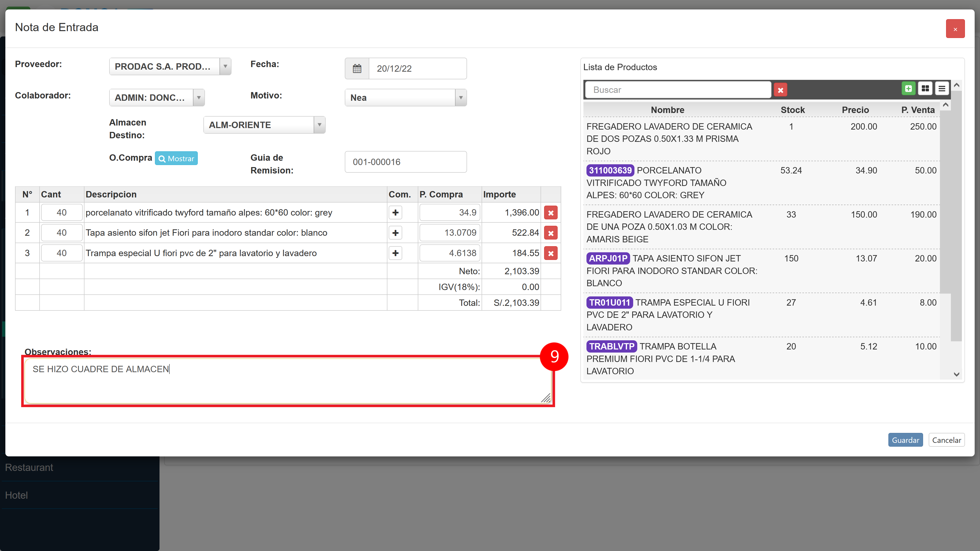Screen dimensions: 980x551
Task: Focus the Guia de Remision field
Action: click(406, 162)
